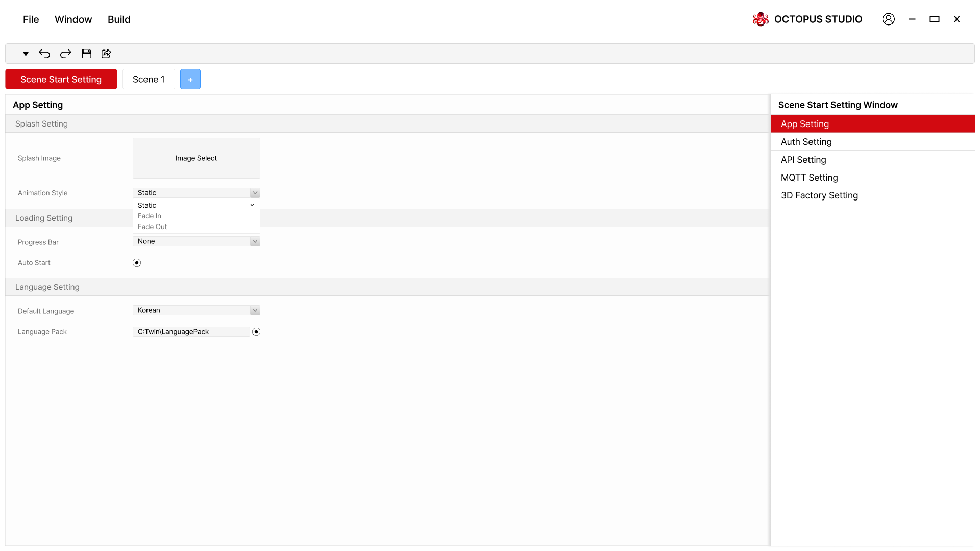The height and width of the screenshot is (551, 980).
Task: Click the export share icon
Action: [x=106, y=54]
